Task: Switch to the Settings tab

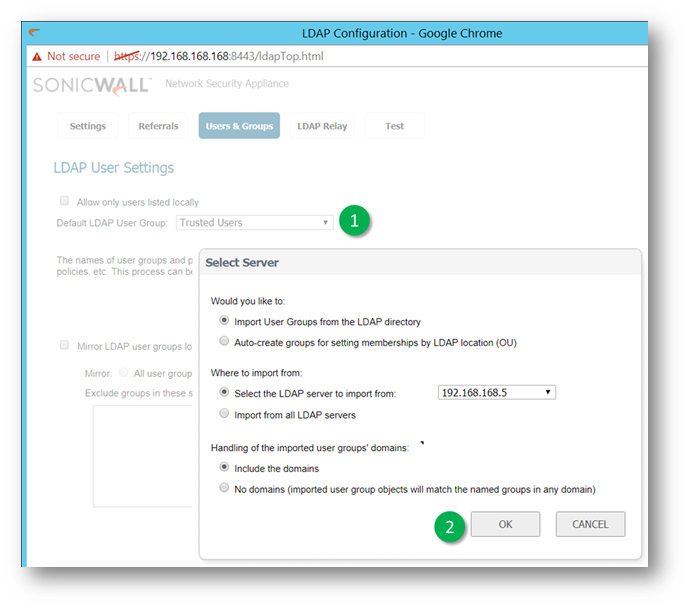Action: [x=88, y=126]
